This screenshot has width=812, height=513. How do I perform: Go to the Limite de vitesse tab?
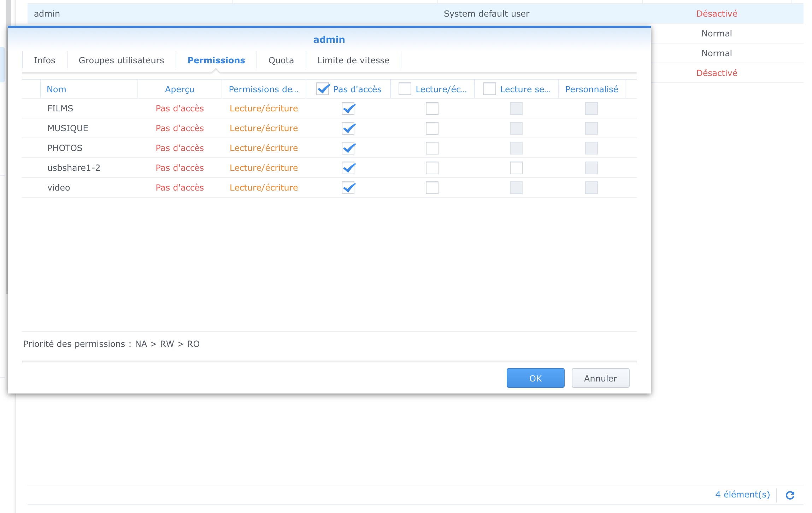pyautogui.click(x=353, y=60)
